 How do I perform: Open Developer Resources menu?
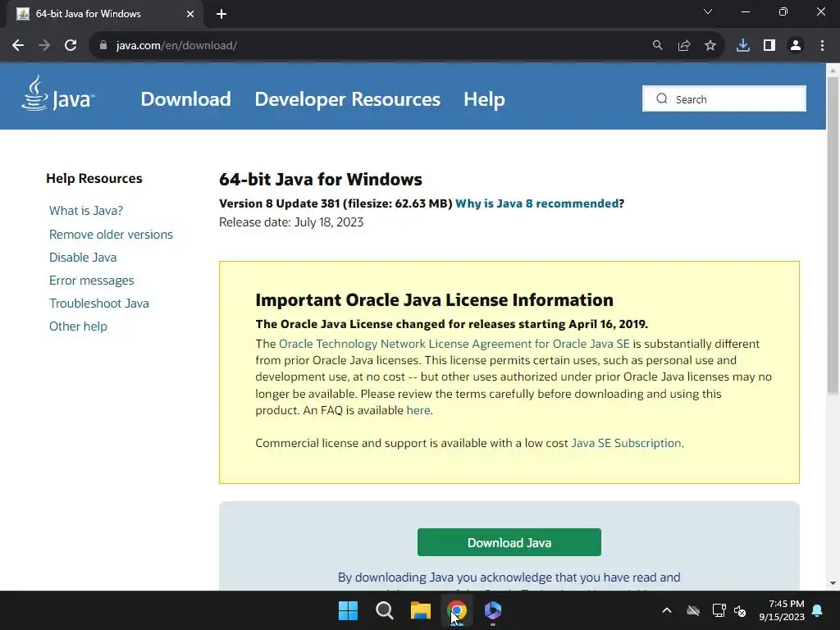tap(347, 99)
